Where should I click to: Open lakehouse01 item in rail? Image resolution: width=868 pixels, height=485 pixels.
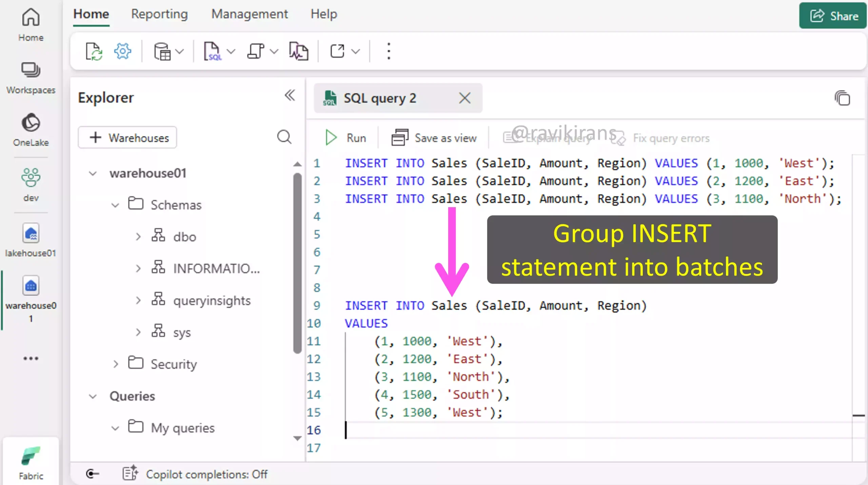pyautogui.click(x=31, y=240)
